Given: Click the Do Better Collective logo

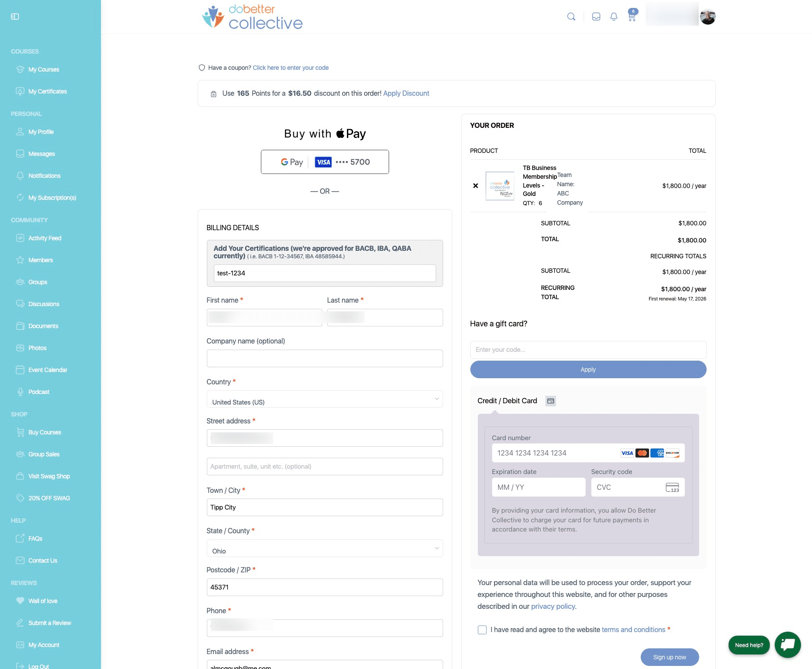Looking at the screenshot, I should tap(252, 17).
